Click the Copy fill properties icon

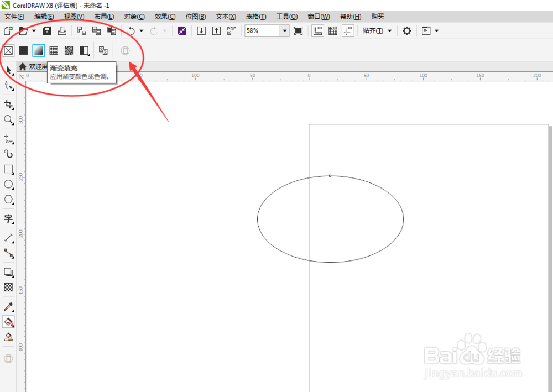103,50
